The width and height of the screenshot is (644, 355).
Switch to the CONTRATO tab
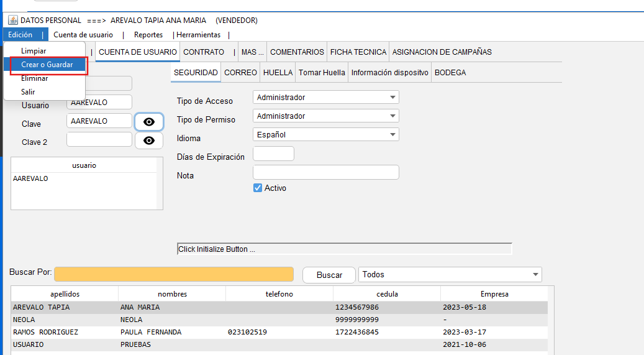coord(204,52)
